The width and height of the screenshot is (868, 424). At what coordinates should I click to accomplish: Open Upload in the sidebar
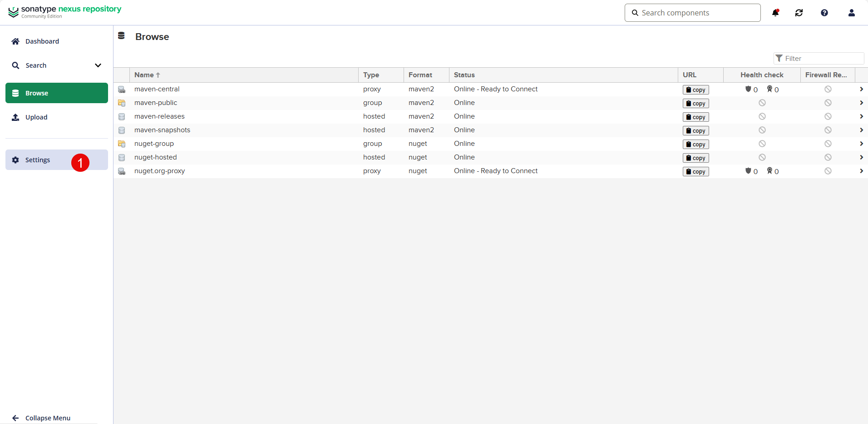[36, 117]
